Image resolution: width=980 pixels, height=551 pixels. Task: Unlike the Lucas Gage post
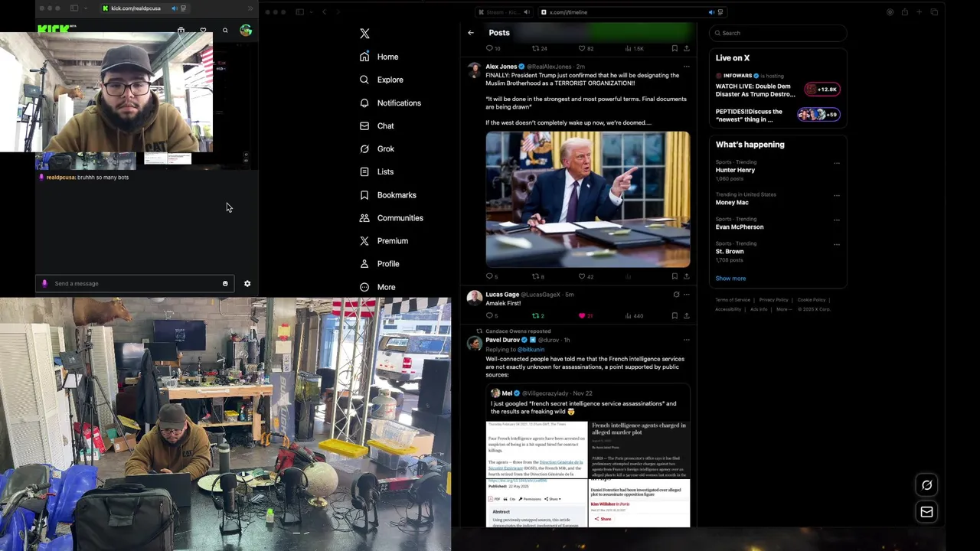pyautogui.click(x=585, y=315)
